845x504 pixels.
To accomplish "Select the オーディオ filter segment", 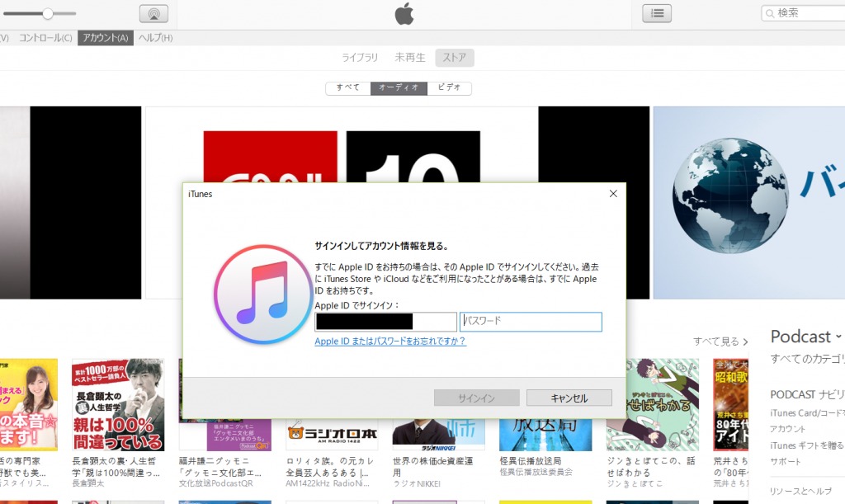I will tap(399, 87).
